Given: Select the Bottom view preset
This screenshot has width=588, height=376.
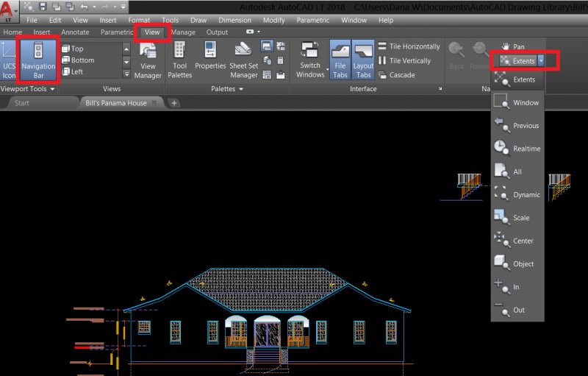Looking at the screenshot, I should tap(78, 60).
